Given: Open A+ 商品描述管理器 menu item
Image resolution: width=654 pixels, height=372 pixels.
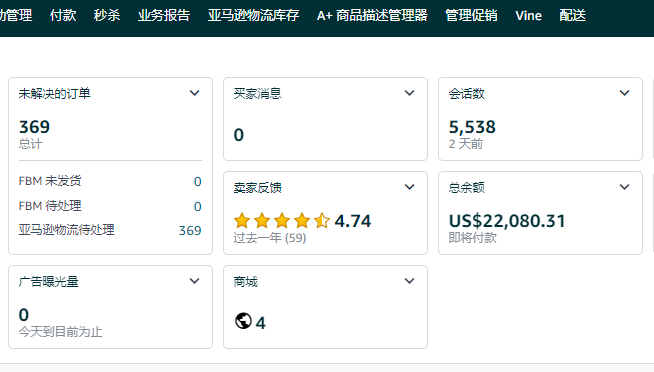Looking at the screenshot, I should [x=372, y=15].
